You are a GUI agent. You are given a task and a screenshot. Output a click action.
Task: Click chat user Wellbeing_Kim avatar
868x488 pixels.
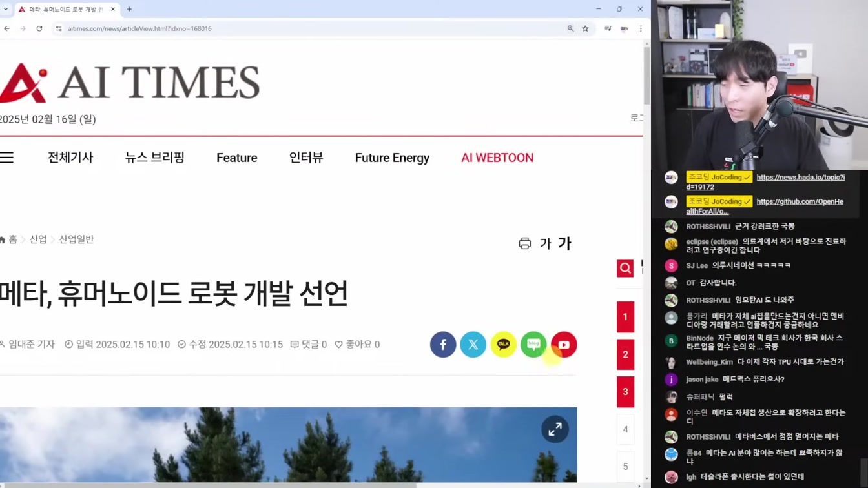click(672, 363)
